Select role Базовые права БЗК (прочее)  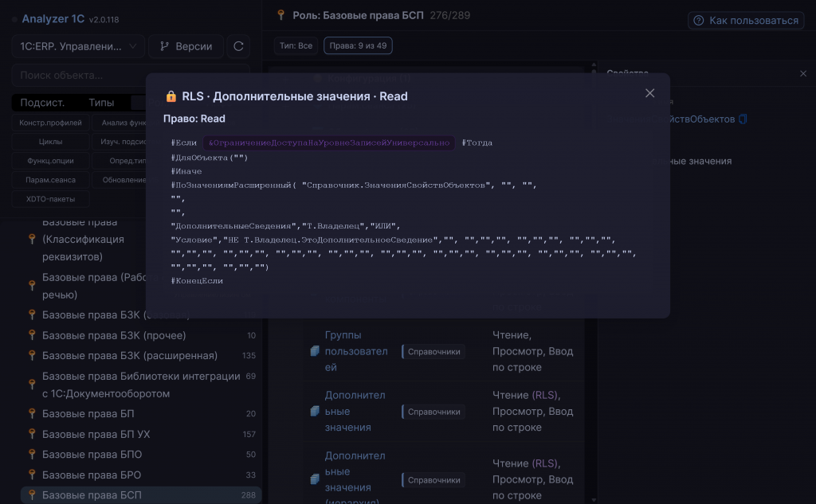click(x=140, y=335)
